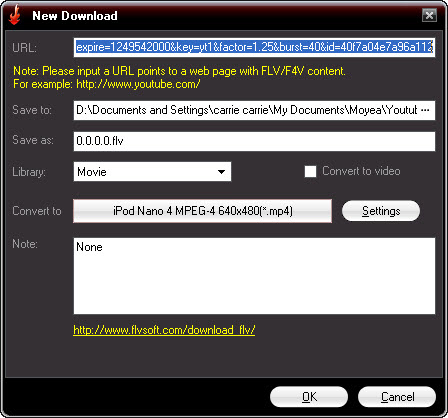
Task: Click the flame application icon in title bar
Action: [x=14, y=15]
